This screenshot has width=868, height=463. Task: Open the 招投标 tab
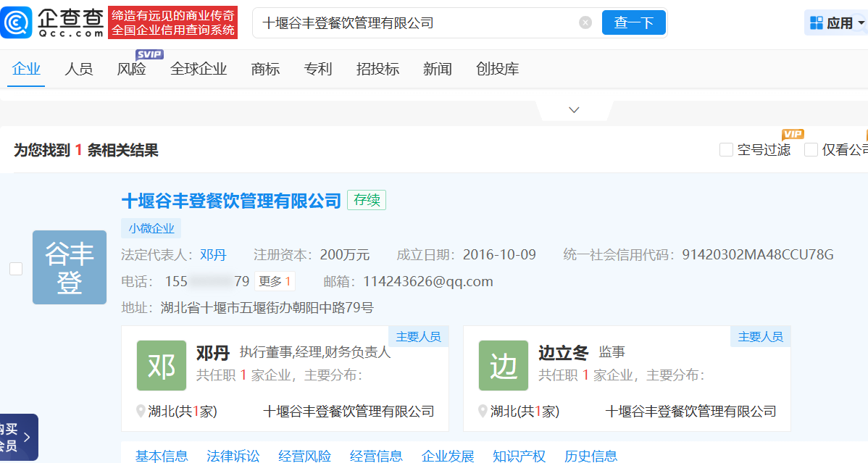(x=377, y=70)
